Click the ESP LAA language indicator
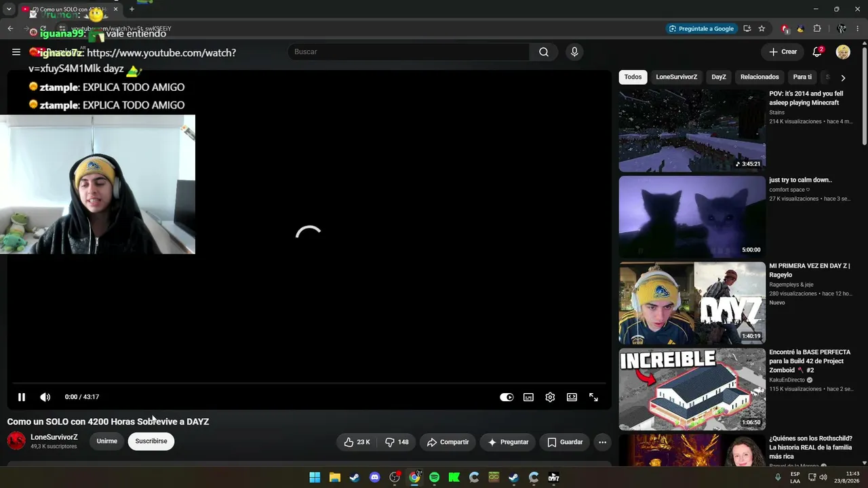This screenshot has height=488, width=868. tap(795, 478)
